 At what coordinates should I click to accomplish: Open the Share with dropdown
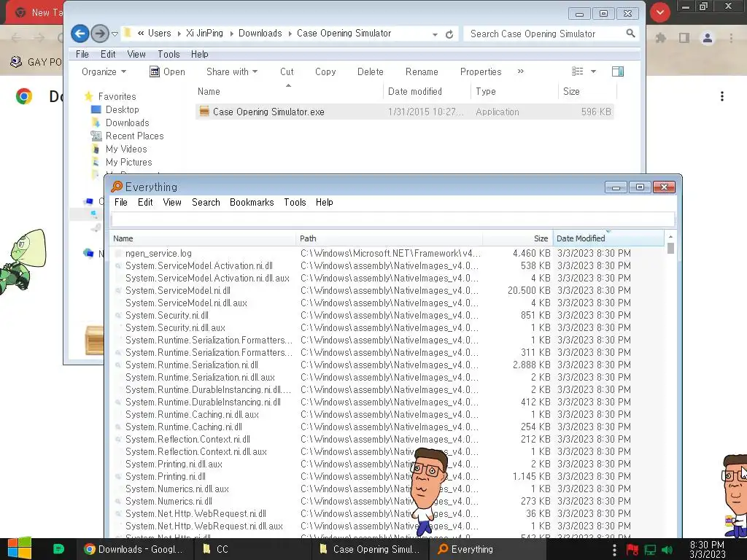coord(232,72)
